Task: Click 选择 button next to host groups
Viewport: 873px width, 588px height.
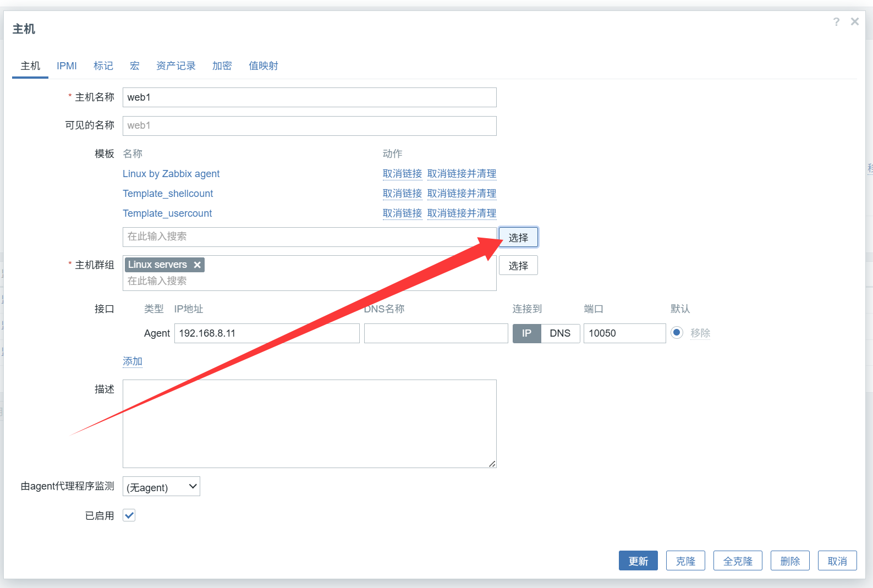Action: pyautogui.click(x=518, y=266)
